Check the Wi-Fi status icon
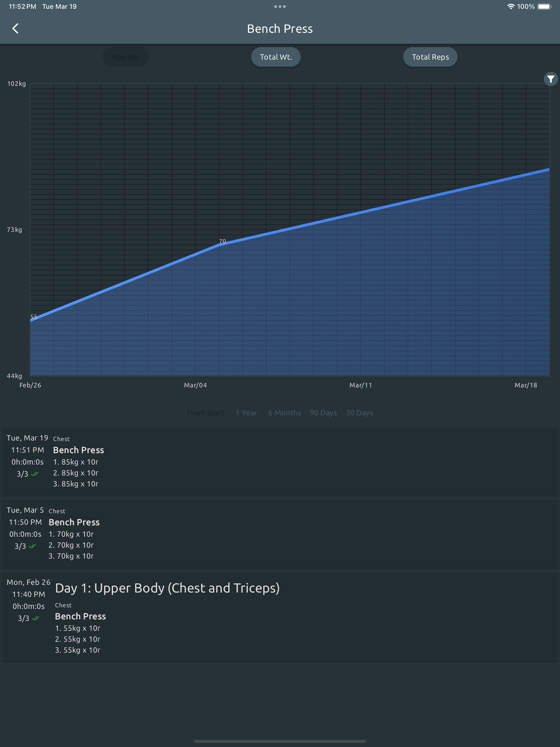This screenshot has height=747, width=560. point(511,6)
